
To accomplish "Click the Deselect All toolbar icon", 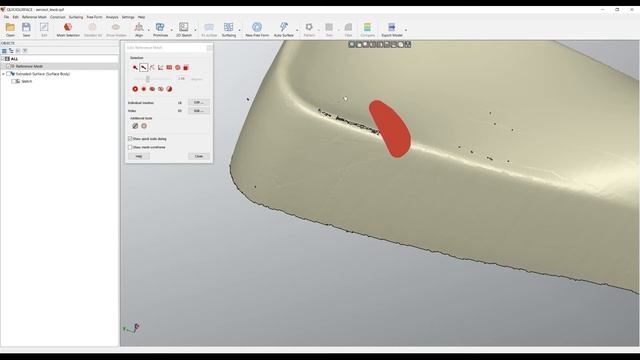I will [x=93, y=27].
